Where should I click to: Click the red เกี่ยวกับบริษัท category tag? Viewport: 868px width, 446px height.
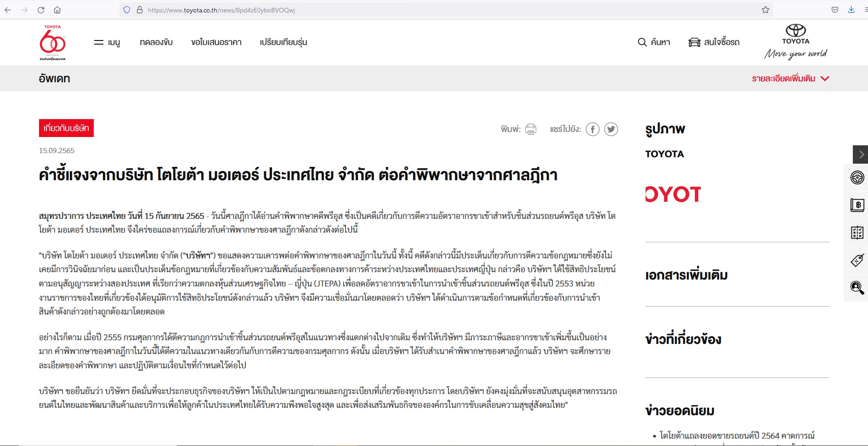tap(66, 128)
